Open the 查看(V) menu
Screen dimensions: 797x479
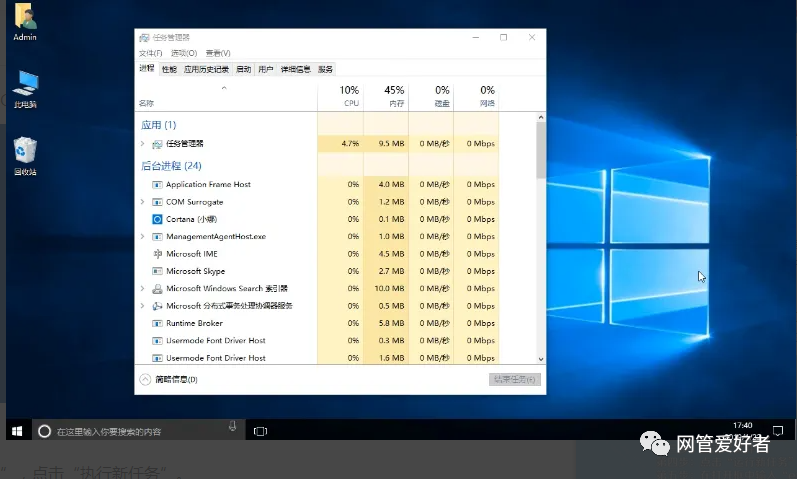point(218,53)
